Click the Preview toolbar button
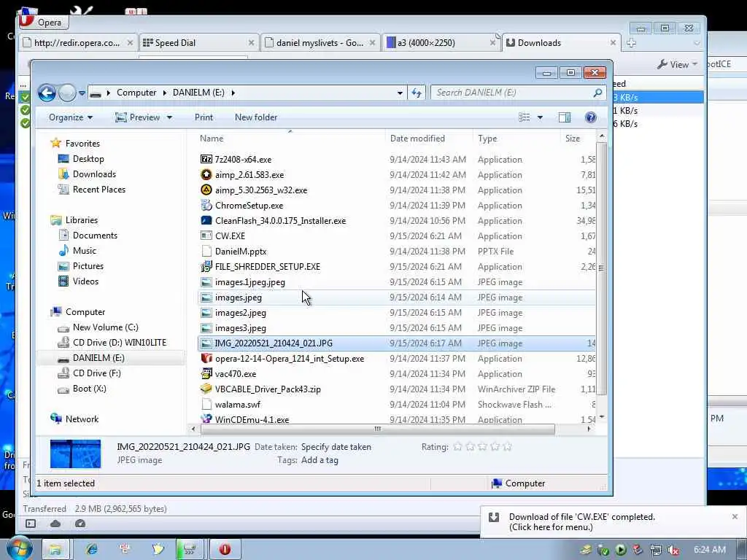The height and width of the screenshot is (560, 747). tap(138, 117)
